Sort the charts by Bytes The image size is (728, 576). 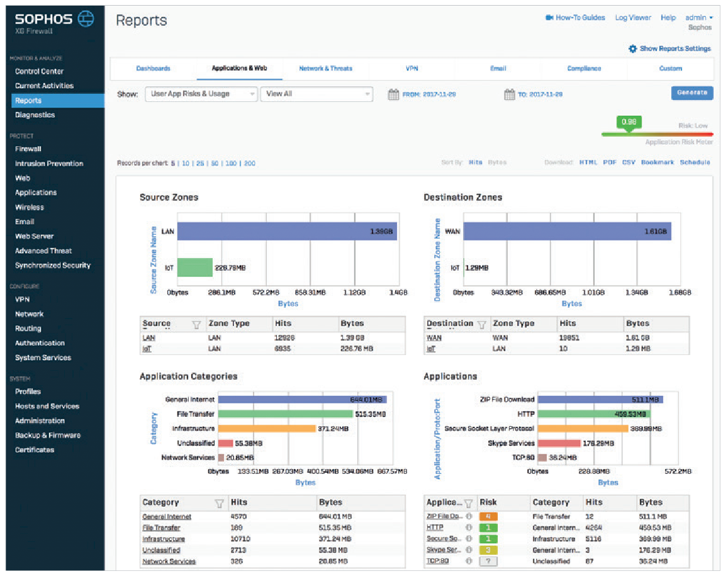497,162
